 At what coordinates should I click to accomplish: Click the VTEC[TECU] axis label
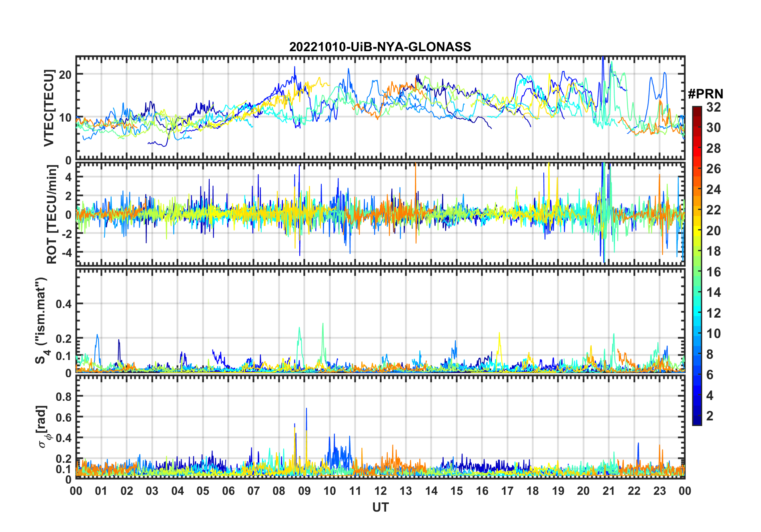pos(49,108)
